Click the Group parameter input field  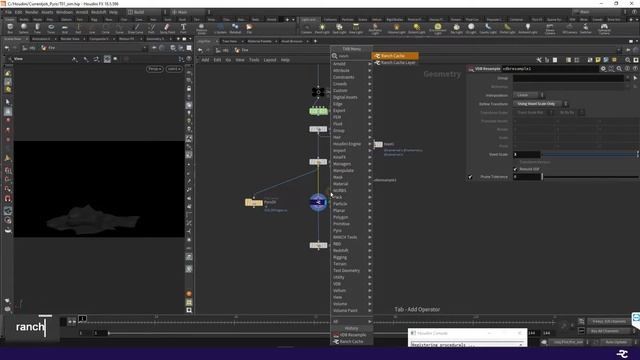coord(569,78)
